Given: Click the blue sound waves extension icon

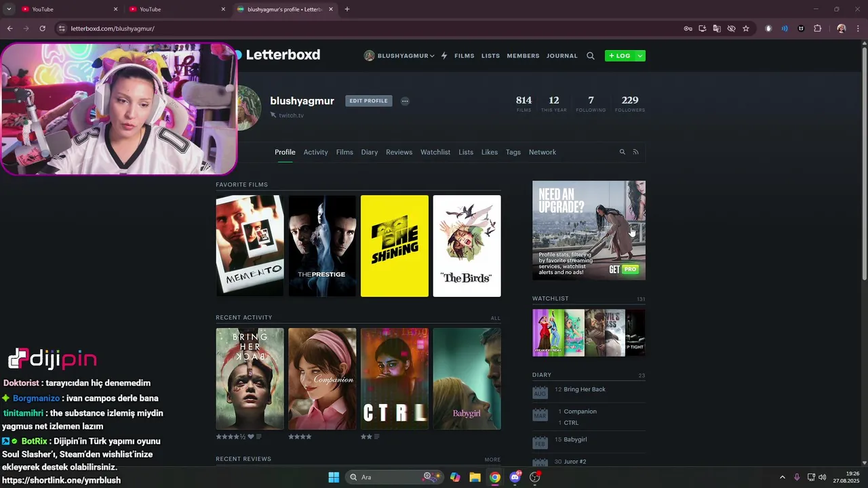Looking at the screenshot, I should (785, 28).
